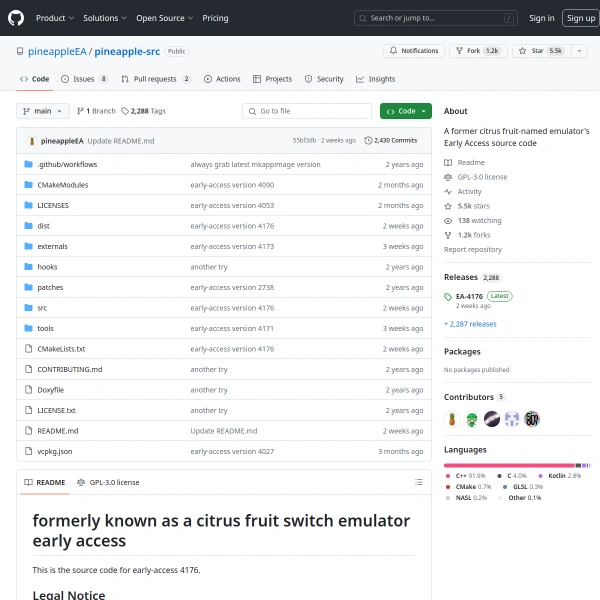View the 2,430 Commits history
Viewport: 600px width, 600px height.
point(391,140)
